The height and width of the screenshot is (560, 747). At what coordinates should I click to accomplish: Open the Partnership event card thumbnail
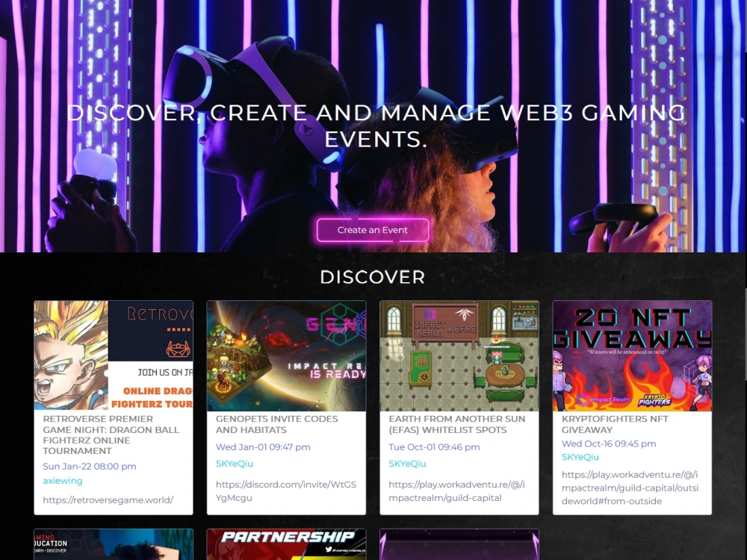pyautogui.click(x=286, y=544)
